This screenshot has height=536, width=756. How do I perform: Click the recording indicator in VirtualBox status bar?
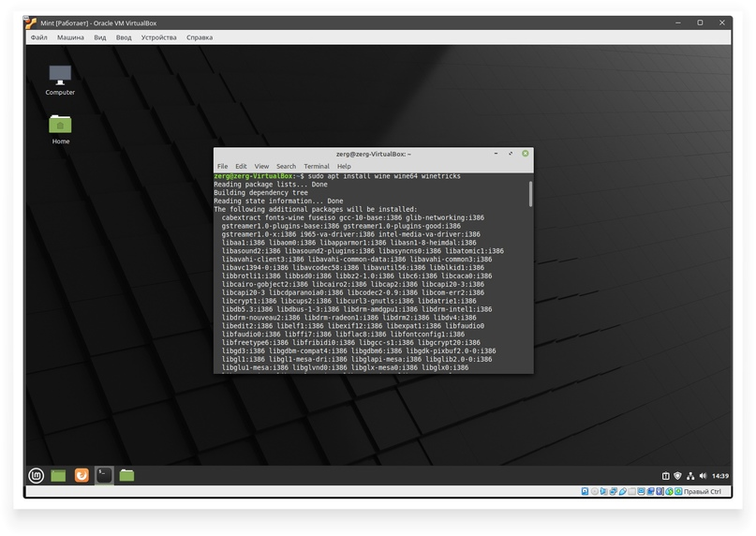click(x=650, y=491)
